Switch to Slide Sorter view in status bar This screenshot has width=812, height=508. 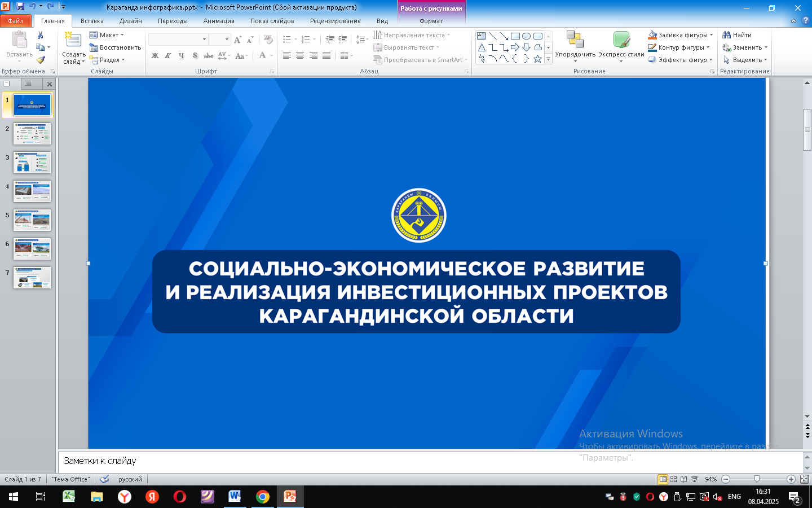tap(673, 479)
